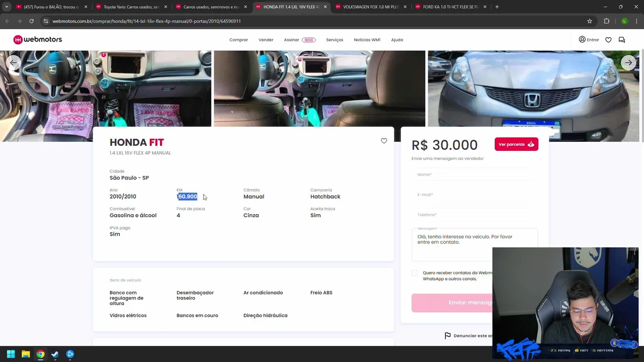The image size is (644, 362).
Task: Open new tab with plus button
Action: pos(497,7)
